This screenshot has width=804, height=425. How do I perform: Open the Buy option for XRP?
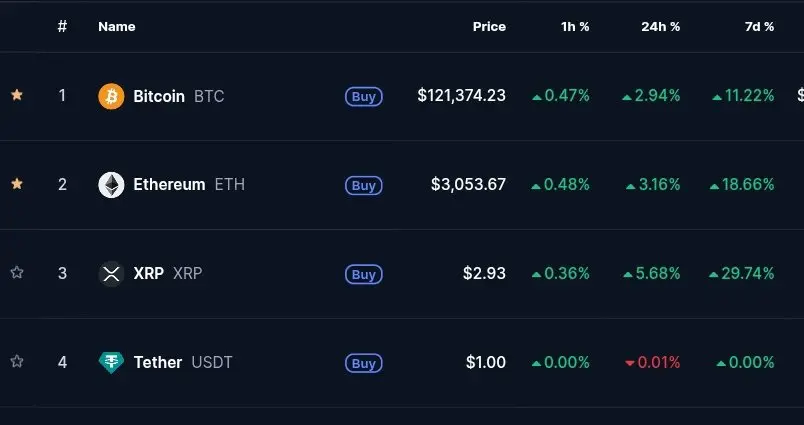coord(364,274)
